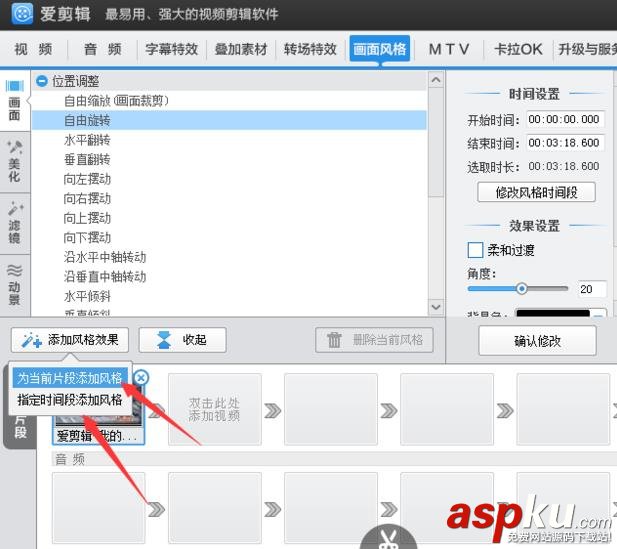Select 水平翻转 style item

tap(229, 140)
